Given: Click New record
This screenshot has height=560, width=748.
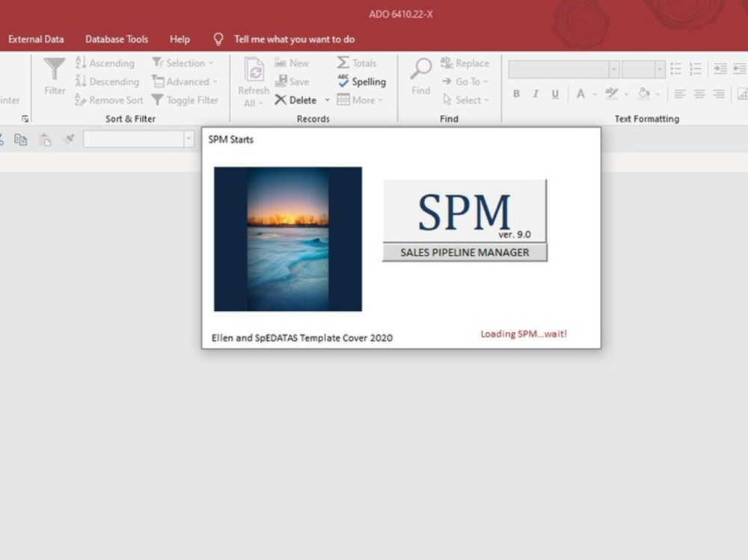Looking at the screenshot, I should [292, 63].
